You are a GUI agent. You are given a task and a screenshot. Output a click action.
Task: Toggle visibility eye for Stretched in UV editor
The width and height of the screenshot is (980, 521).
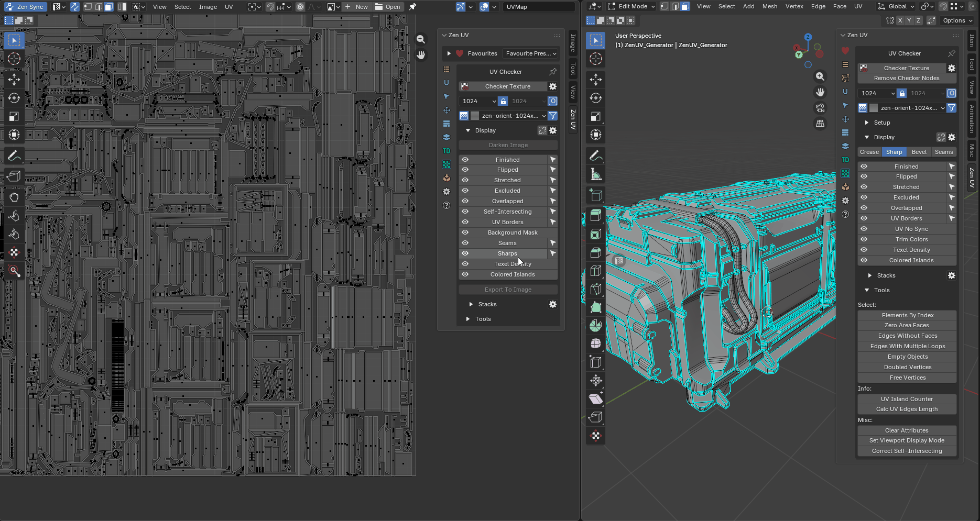pyautogui.click(x=465, y=180)
